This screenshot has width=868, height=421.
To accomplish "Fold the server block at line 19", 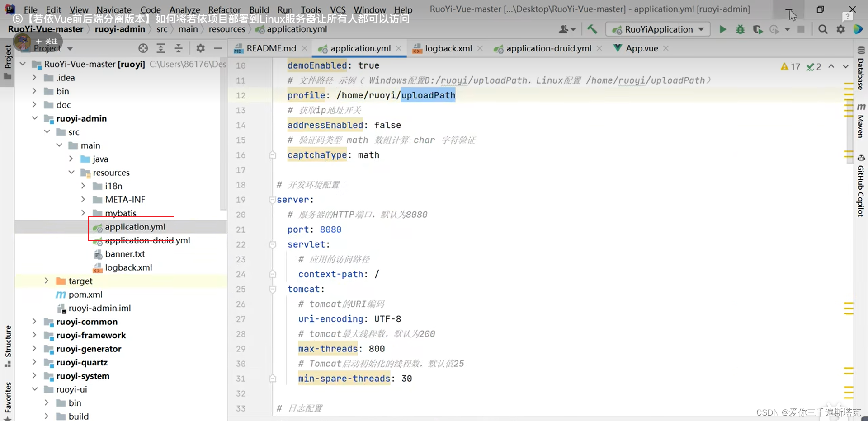I will (273, 200).
